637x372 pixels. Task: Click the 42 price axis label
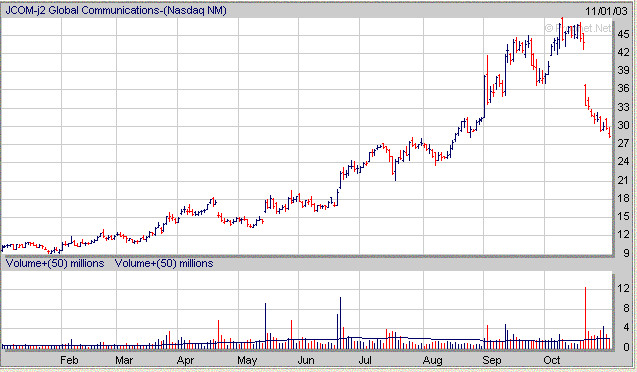pyautogui.click(x=623, y=52)
